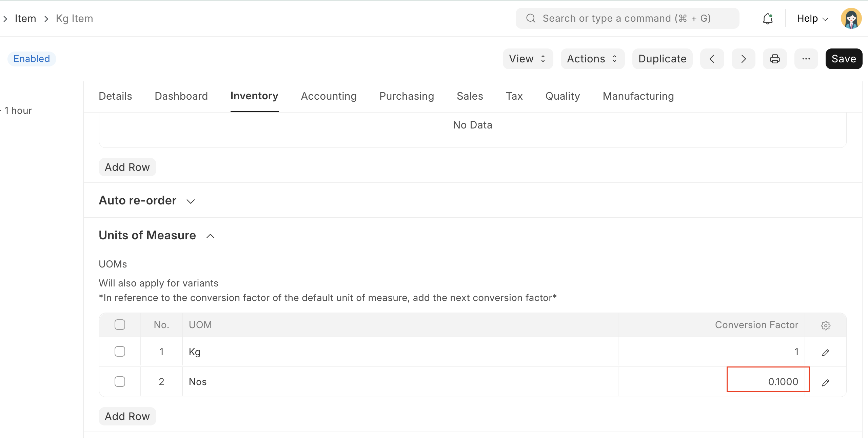
Task: Open the user avatar menu
Action: pos(851,19)
